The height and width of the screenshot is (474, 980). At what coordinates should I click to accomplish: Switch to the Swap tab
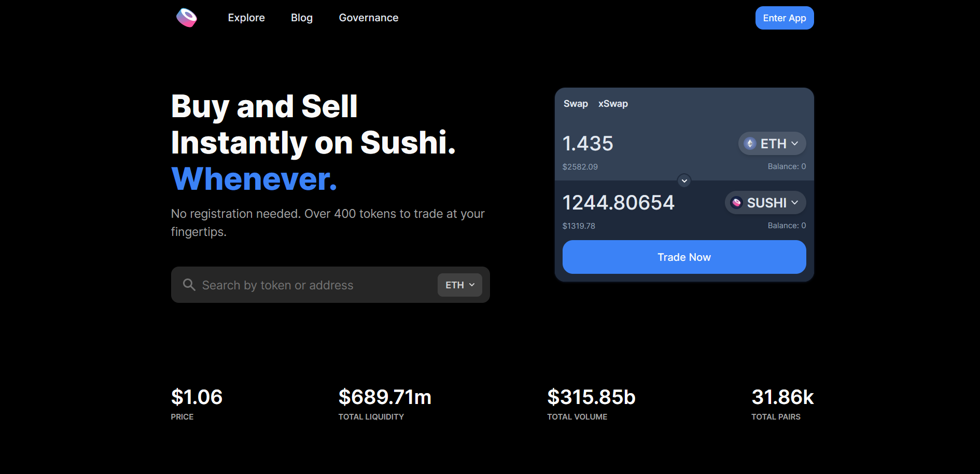coord(576,104)
